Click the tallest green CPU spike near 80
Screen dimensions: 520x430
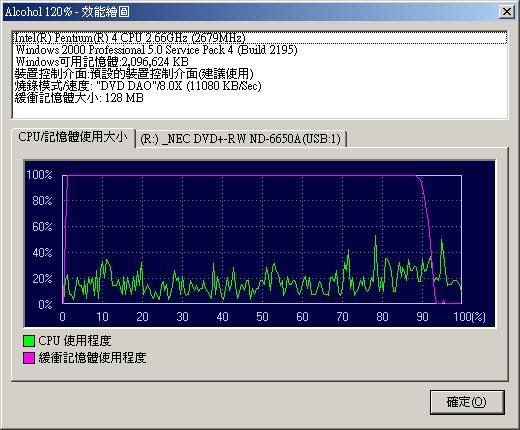[376, 237]
